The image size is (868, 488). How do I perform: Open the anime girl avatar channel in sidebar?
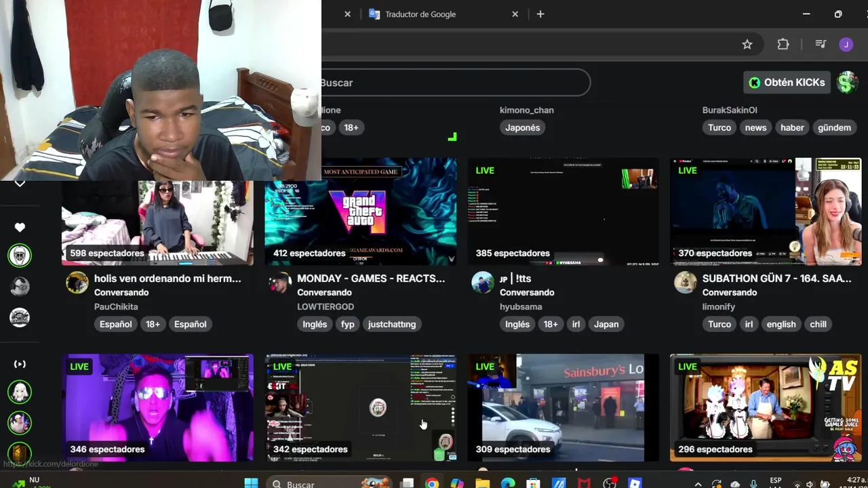click(20, 392)
